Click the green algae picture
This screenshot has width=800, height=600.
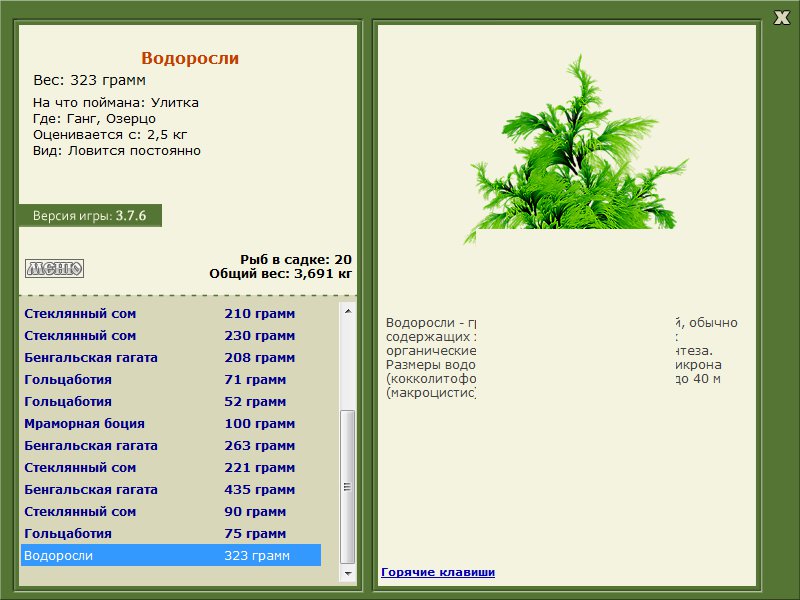(x=576, y=148)
